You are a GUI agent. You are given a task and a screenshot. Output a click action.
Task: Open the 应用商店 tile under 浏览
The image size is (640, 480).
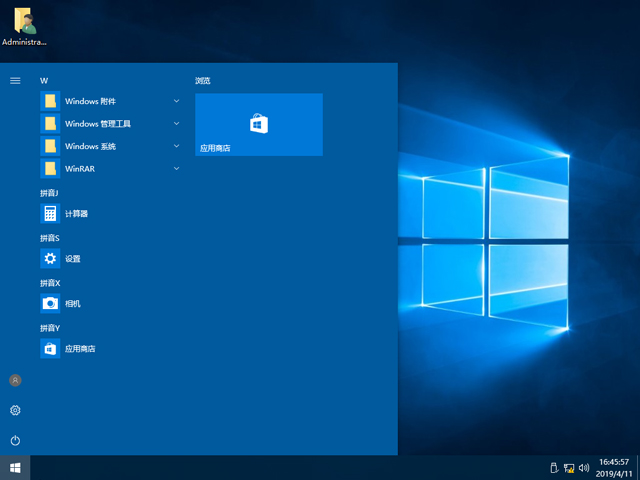pos(259,124)
